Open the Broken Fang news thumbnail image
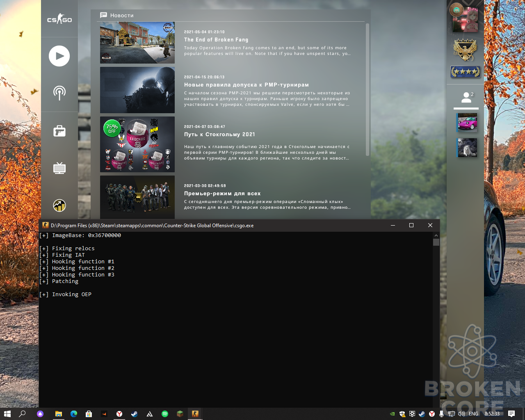 [137, 43]
